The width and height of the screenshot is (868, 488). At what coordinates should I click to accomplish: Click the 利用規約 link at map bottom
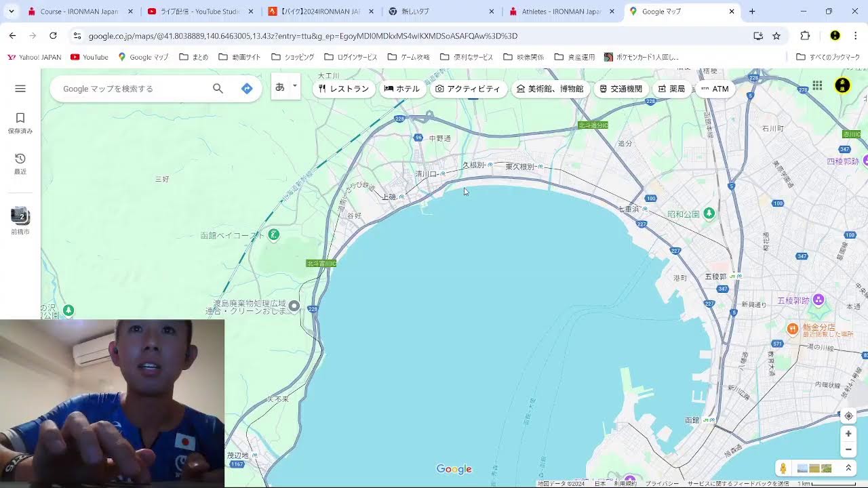pos(625,484)
